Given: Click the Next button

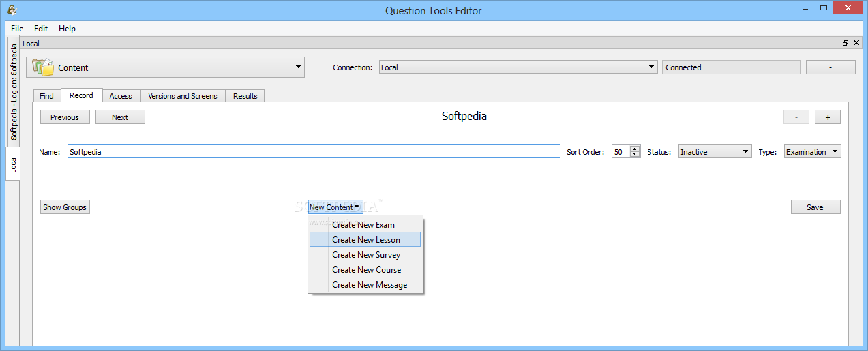Looking at the screenshot, I should [x=120, y=117].
